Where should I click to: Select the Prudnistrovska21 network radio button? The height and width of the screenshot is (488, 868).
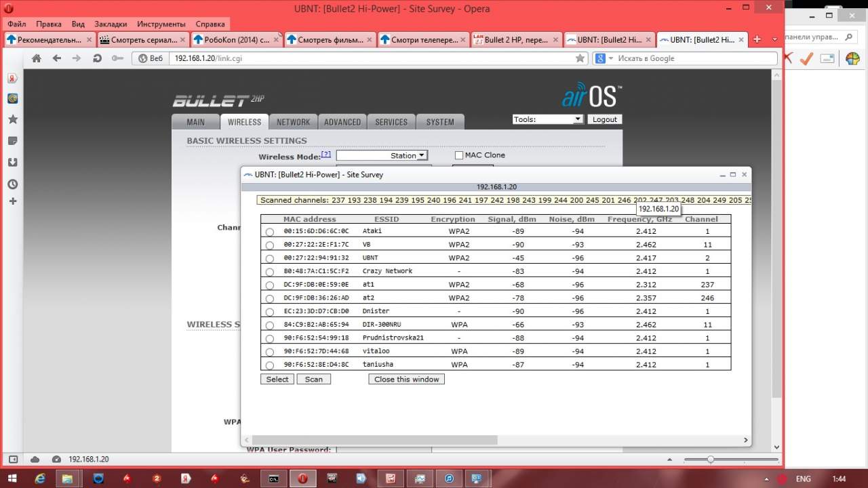[270, 338]
